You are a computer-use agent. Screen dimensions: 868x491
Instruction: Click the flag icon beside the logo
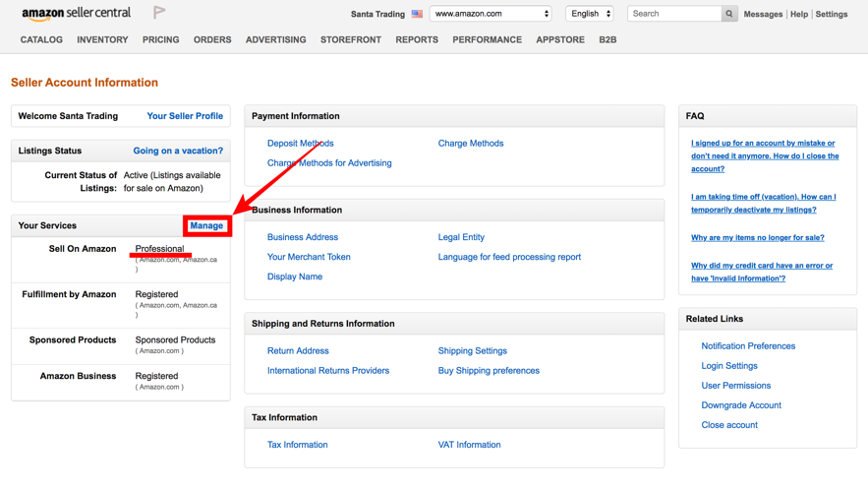click(x=159, y=12)
